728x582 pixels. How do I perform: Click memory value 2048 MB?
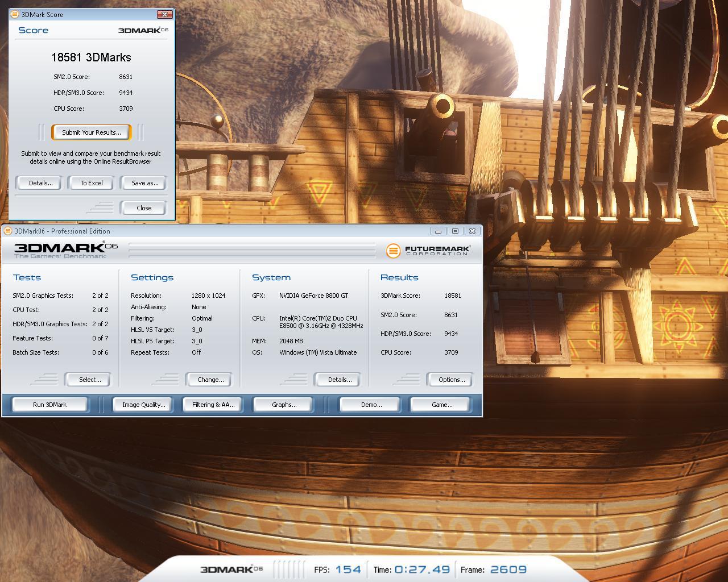coord(291,341)
